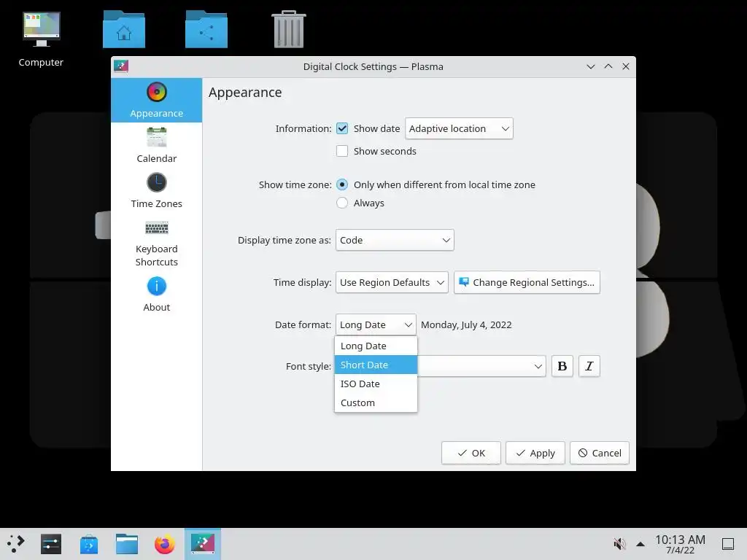Open the Adaptive location dropdown

[459, 128]
